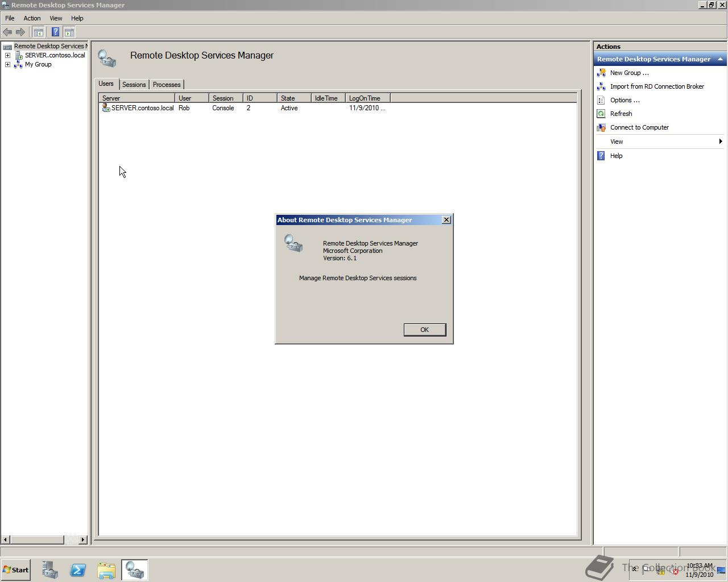
Task: Click the Console session cell
Action: [223, 108]
